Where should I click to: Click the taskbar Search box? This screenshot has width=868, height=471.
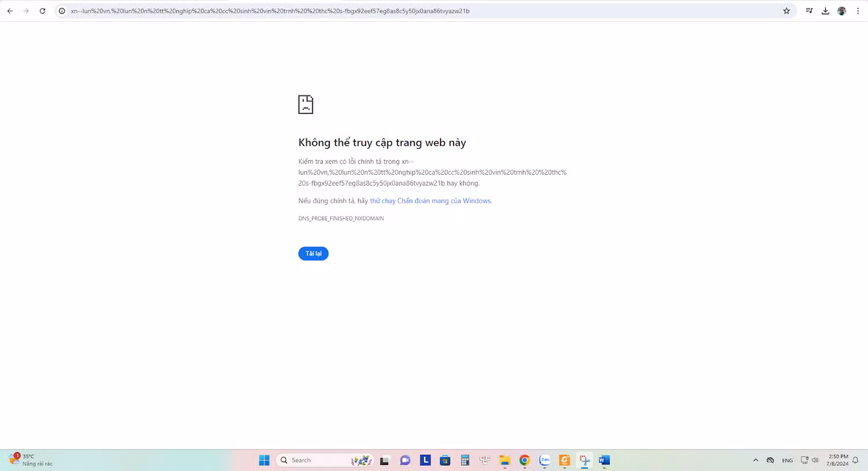click(x=325, y=460)
